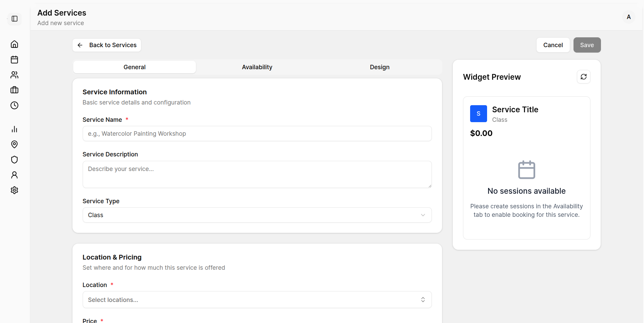The width and height of the screenshot is (644, 323).
Task: Open the Team members icon
Action: [x=14, y=75]
